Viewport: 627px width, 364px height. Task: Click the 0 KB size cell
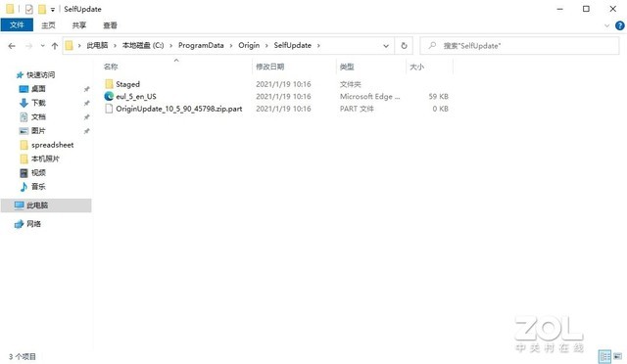[x=440, y=109]
